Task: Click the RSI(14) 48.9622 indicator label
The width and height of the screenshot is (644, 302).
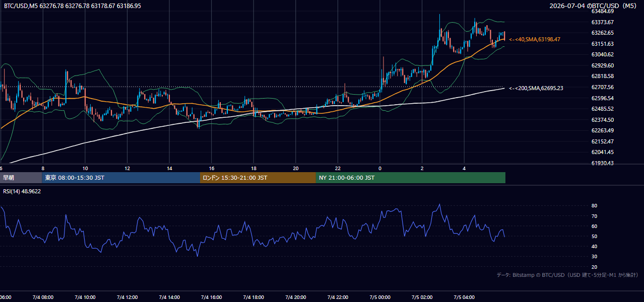Action: [22, 191]
